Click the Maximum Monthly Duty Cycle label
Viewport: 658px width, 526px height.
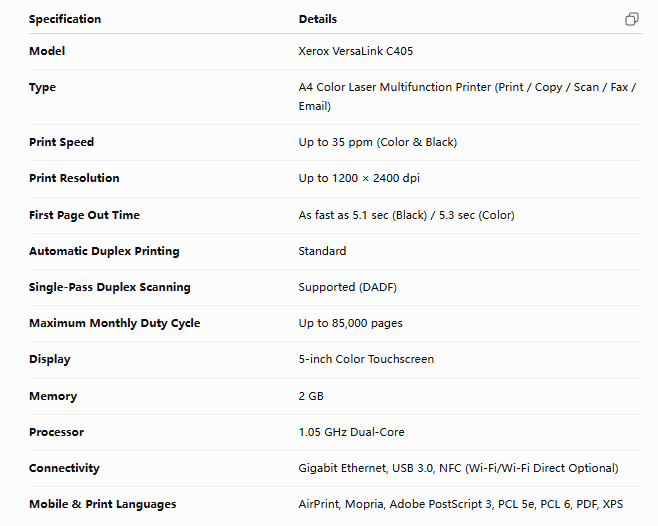pos(115,323)
